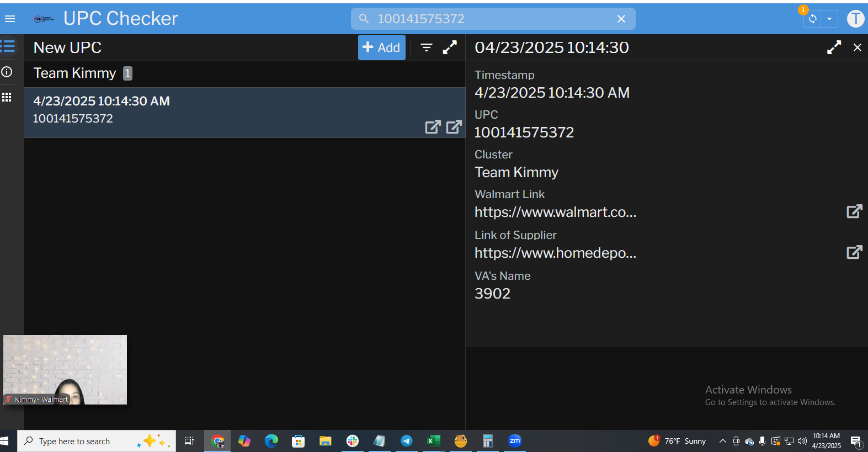
Task: Expand the New UPC list panel to fullscreen
Action: pyautogui.click(x=450, y=47)
